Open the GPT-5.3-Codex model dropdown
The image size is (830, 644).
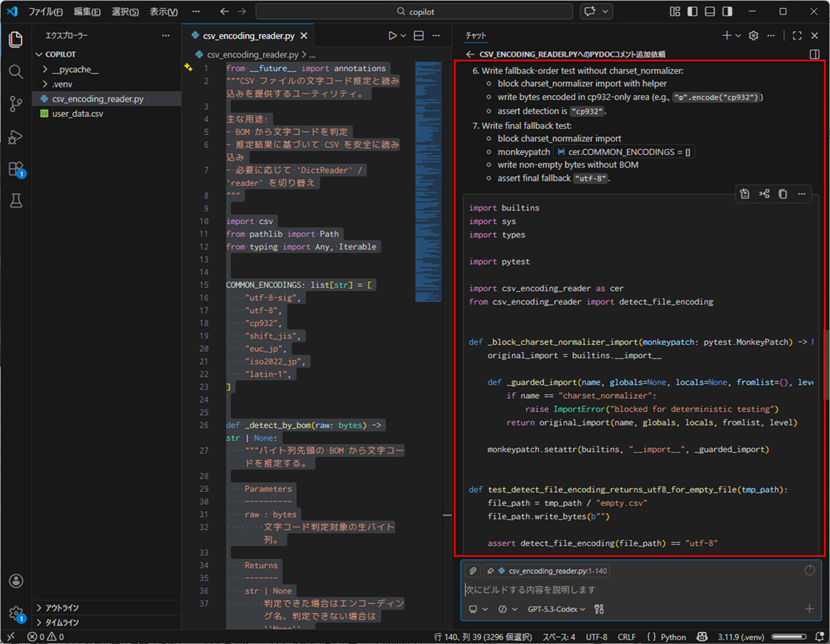click(556, 609)
